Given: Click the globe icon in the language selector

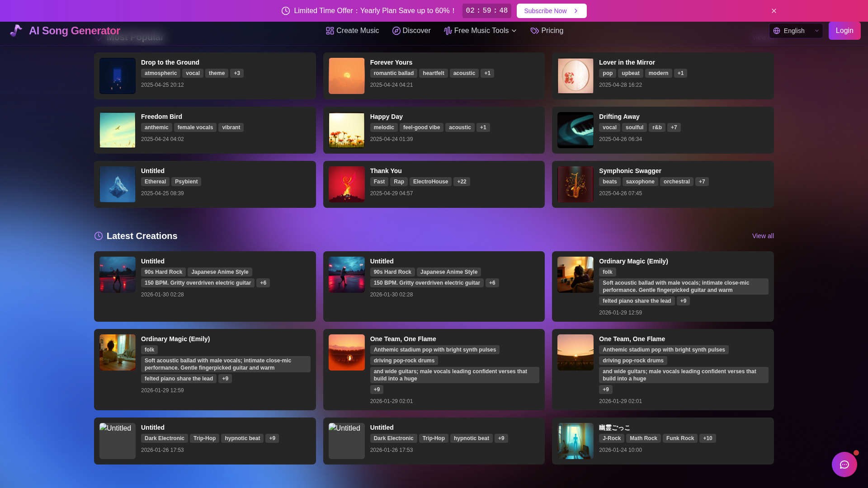Looking at the screenshot, I should [x=777, y=31].
